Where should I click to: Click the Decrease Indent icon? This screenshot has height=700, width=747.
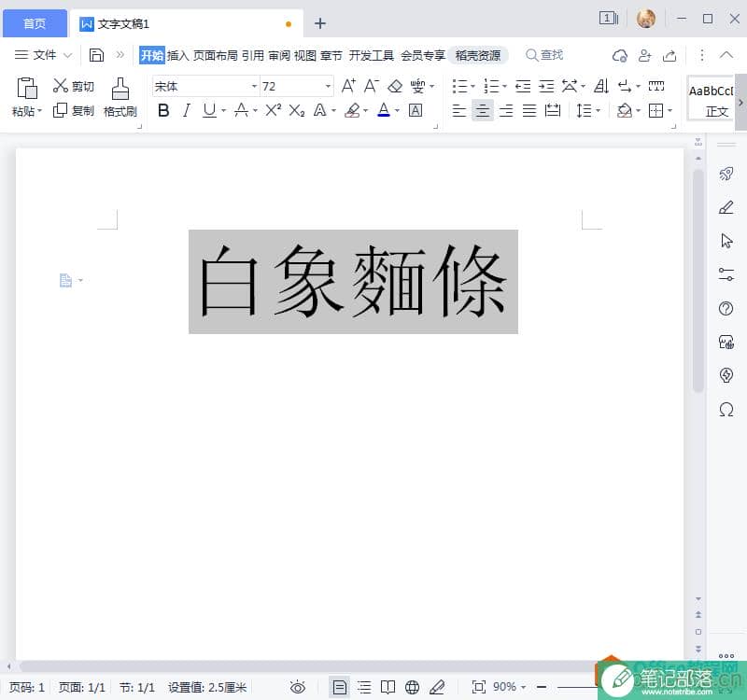(x=523, y=86)
